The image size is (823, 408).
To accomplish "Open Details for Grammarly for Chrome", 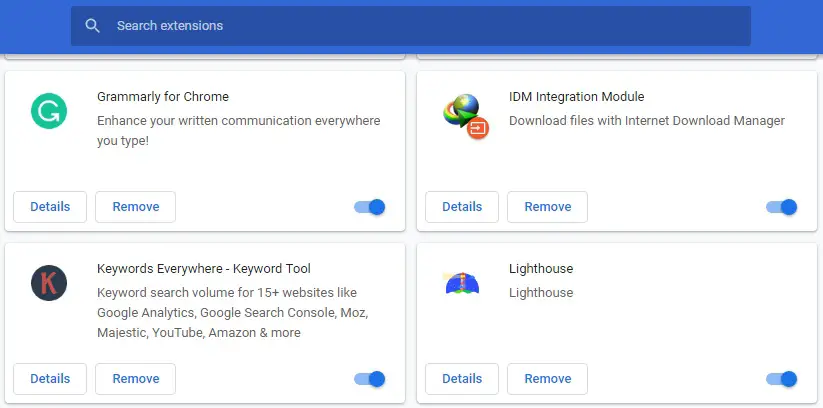I will point(50,207).
